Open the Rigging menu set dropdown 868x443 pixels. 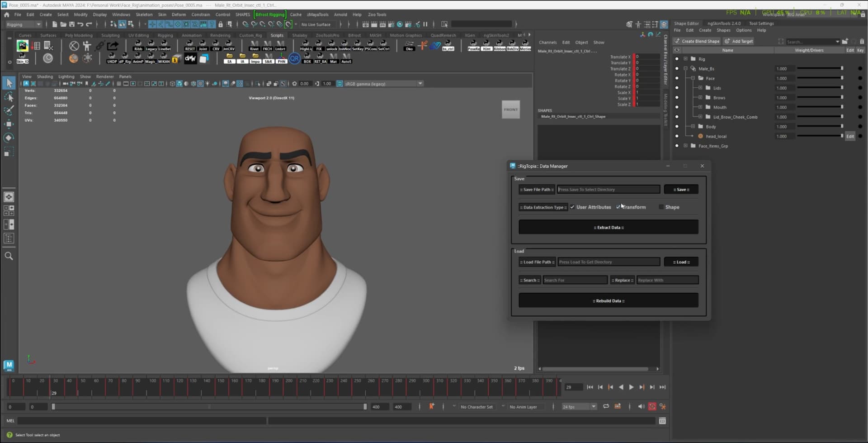click(24, 24)
